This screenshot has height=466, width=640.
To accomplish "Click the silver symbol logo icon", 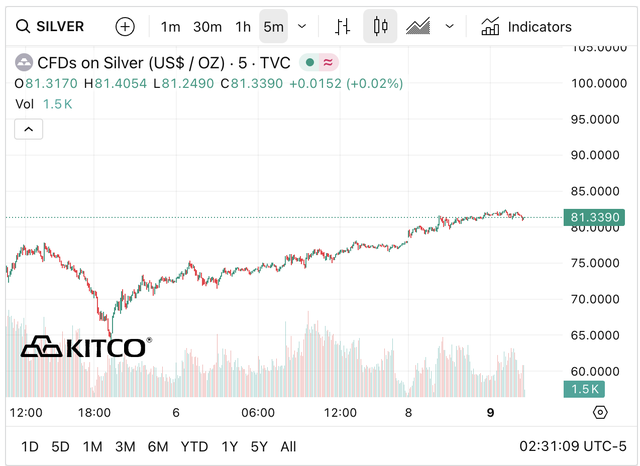I will pyautogui.click(x=22, y=62).
